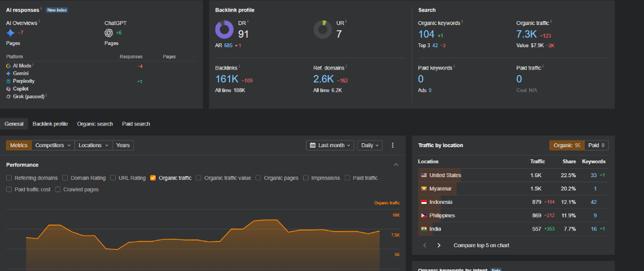Viewport: 644px width, 271px height.
Task: Click the New index badge
Action: click(57, 10)
